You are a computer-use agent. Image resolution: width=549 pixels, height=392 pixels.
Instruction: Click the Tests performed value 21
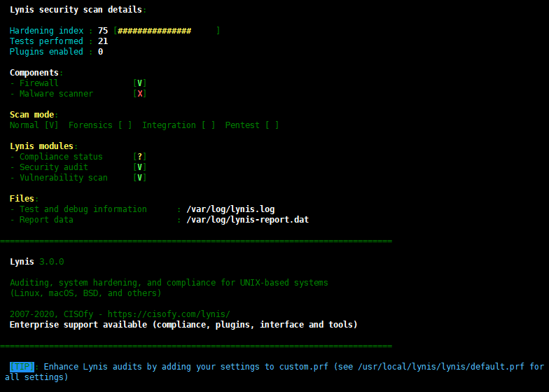(x=103, y=41)
